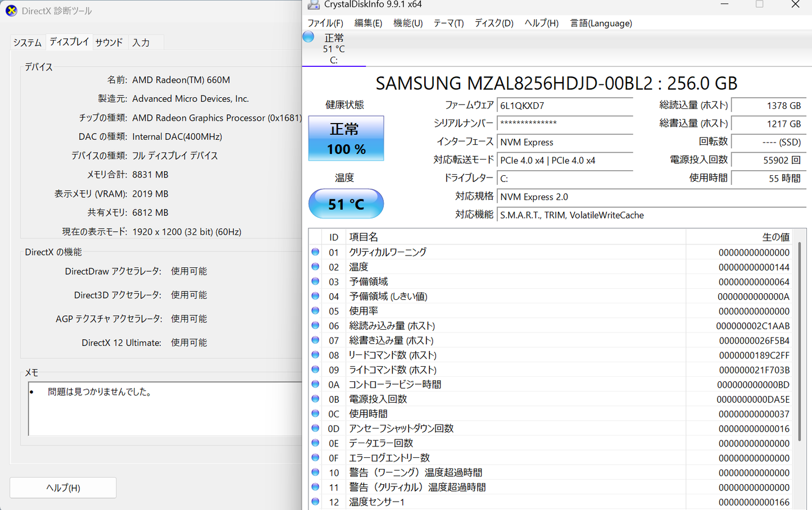Screen dimensions: 812x510
Task: Click status orb for ID 02 温度 row
Action: [315, 266]
